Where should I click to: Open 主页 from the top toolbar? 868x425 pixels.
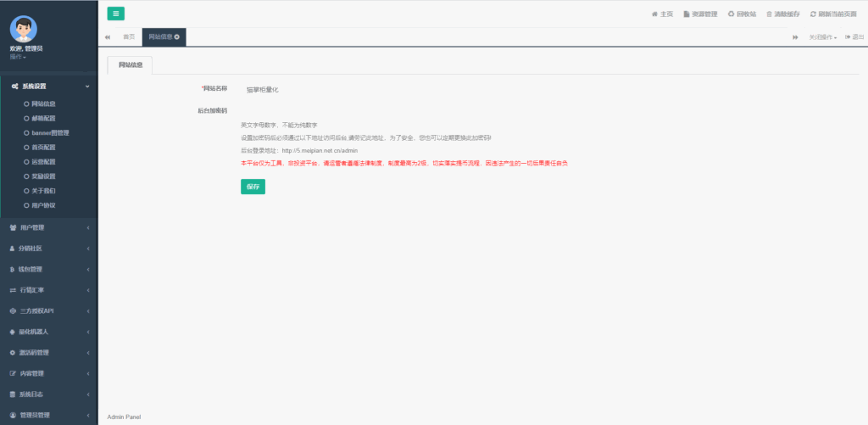[x=662, y=14]
